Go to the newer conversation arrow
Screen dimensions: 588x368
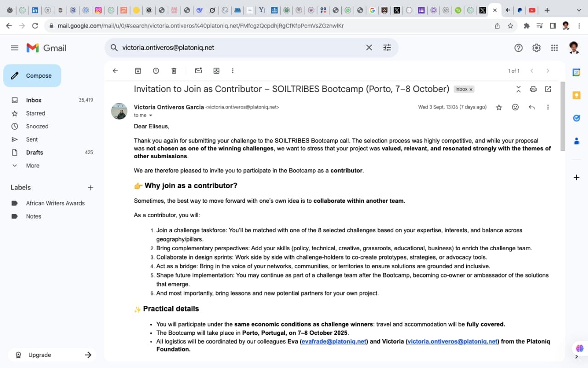pyautogui.click(x=531, y=71)
